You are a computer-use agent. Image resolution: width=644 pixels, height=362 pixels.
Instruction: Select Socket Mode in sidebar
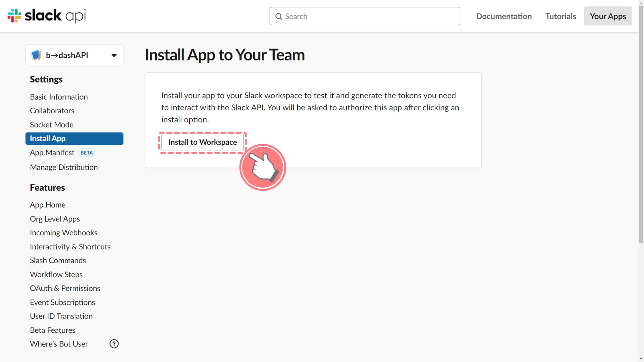point(52,125)
